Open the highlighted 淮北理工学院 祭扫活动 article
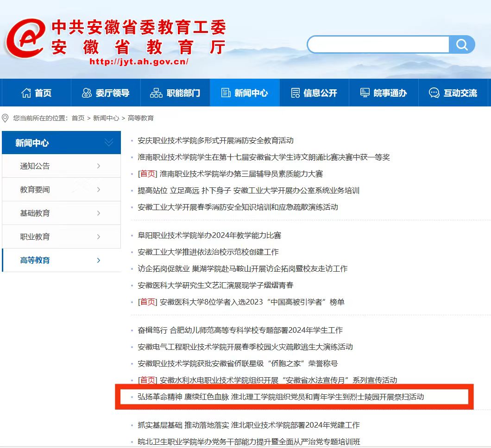This screenshot has height=448, width=491. point(281,397)
